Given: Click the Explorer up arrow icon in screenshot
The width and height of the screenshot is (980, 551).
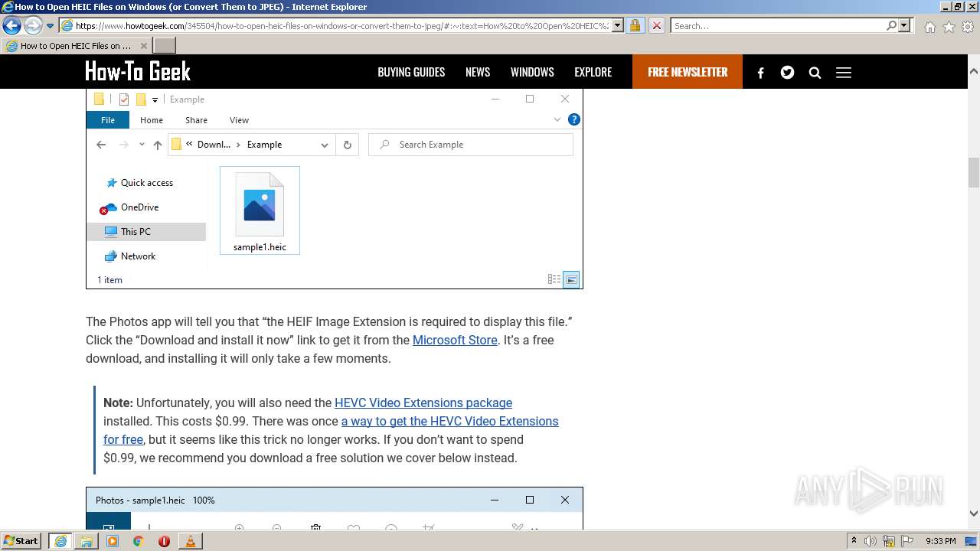Looking at the screenshot, I should click(x=158, y=145).
